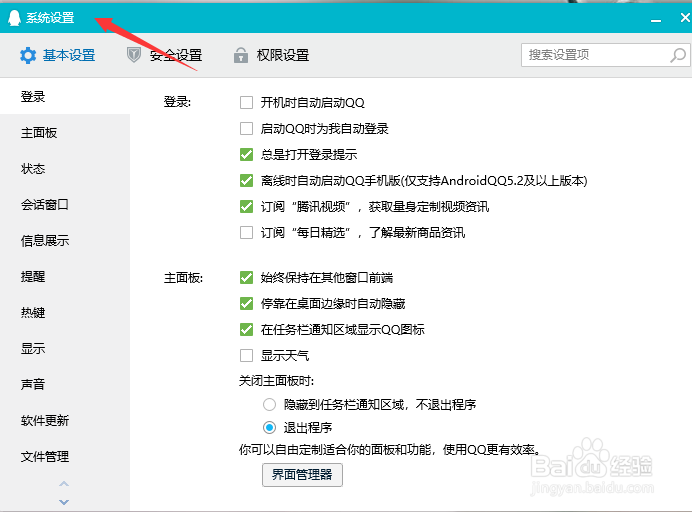Open 声音 sidebar section

tap(65, 384)
